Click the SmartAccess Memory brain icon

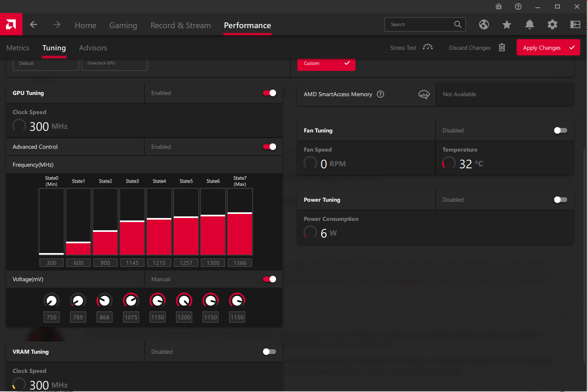(424, 95)
